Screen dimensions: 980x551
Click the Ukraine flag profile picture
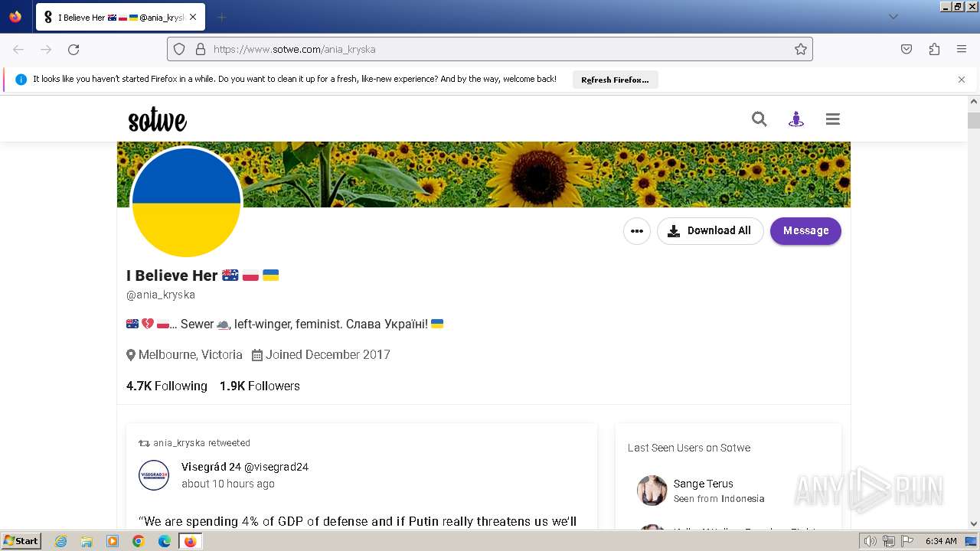coord(186,203)
